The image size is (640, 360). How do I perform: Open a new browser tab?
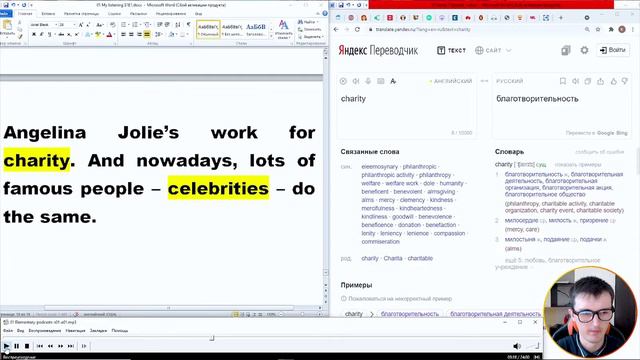(x=561, y=18)
